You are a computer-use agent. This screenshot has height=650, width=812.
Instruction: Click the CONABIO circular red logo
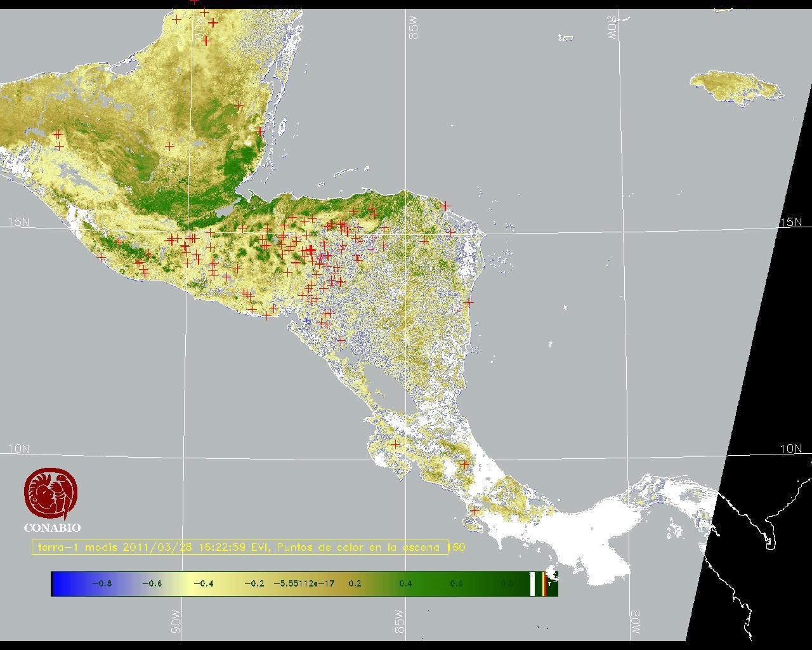[x=51, y=494]
